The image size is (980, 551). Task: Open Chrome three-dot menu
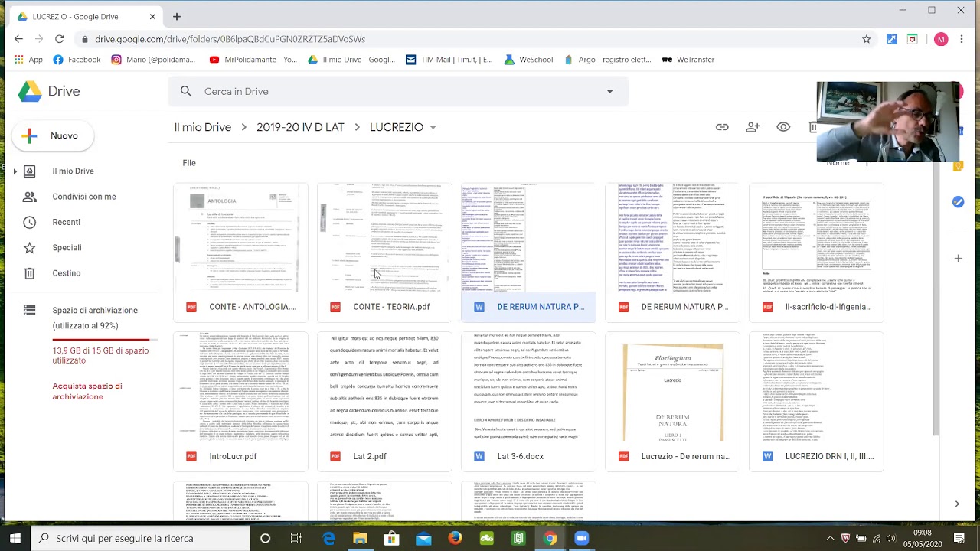click(962, 39)
